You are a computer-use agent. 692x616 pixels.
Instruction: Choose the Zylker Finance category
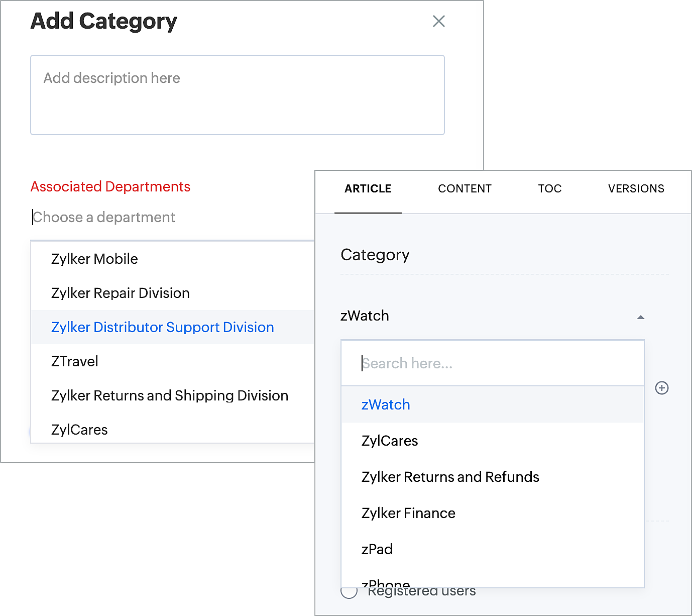coord(408,514)
